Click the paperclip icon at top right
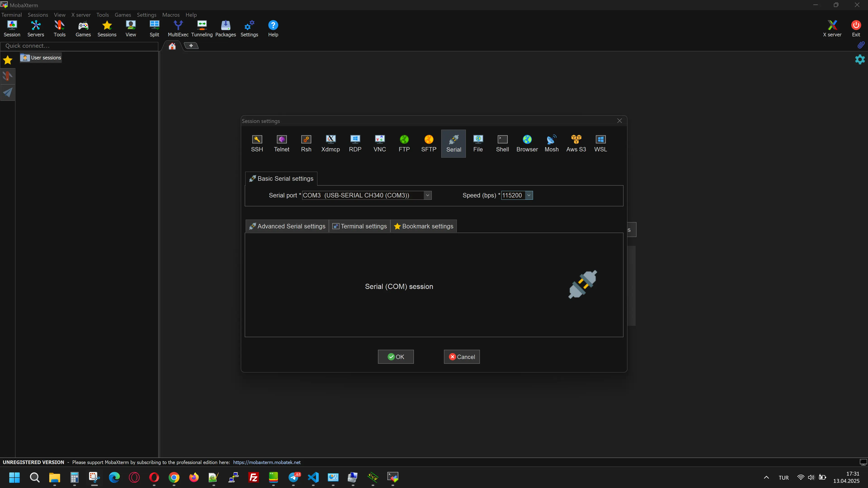Viewport: 868px width, 488px height. point(861,45)
